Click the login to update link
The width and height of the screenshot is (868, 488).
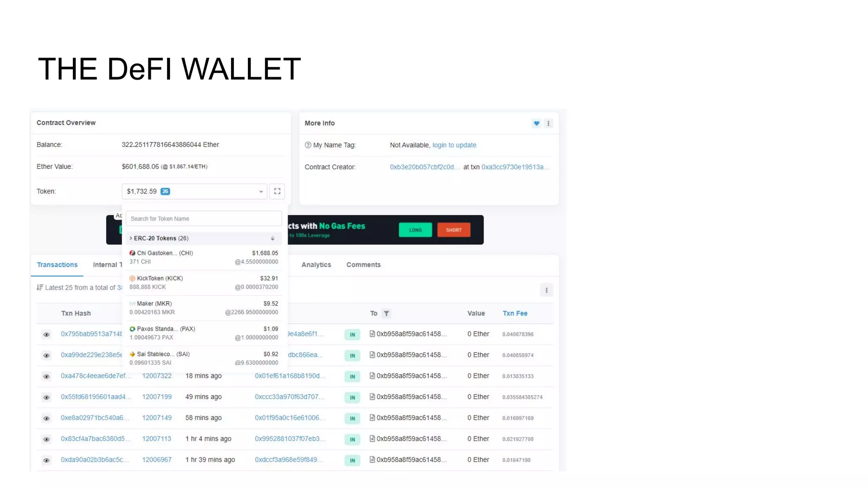pyautogui.click(x=454, y=145)
